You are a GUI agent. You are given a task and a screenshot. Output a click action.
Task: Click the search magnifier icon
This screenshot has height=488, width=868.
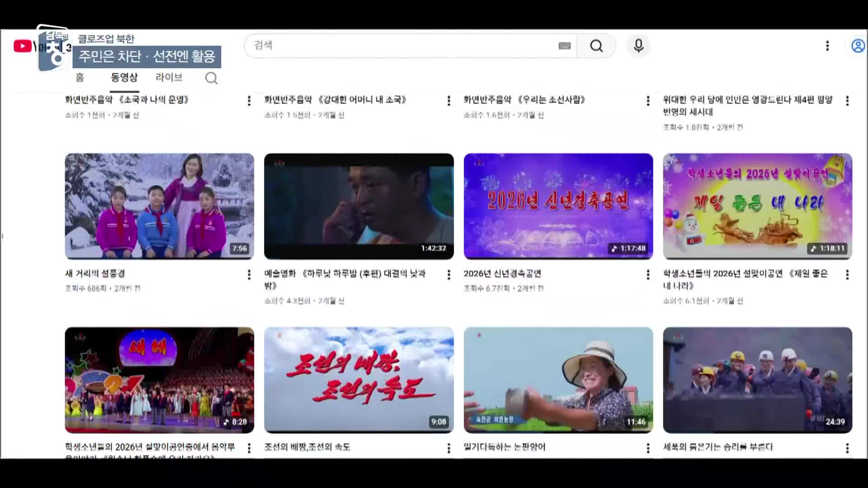tap(597, 46)
